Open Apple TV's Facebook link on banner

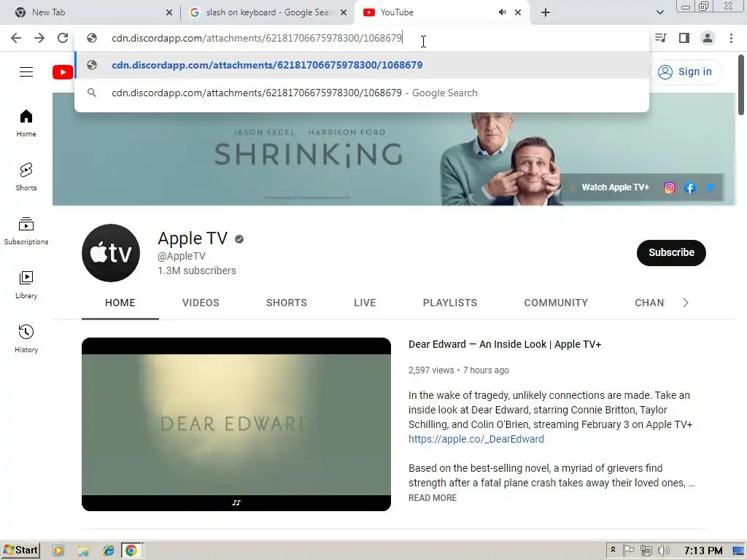[690, 187]
